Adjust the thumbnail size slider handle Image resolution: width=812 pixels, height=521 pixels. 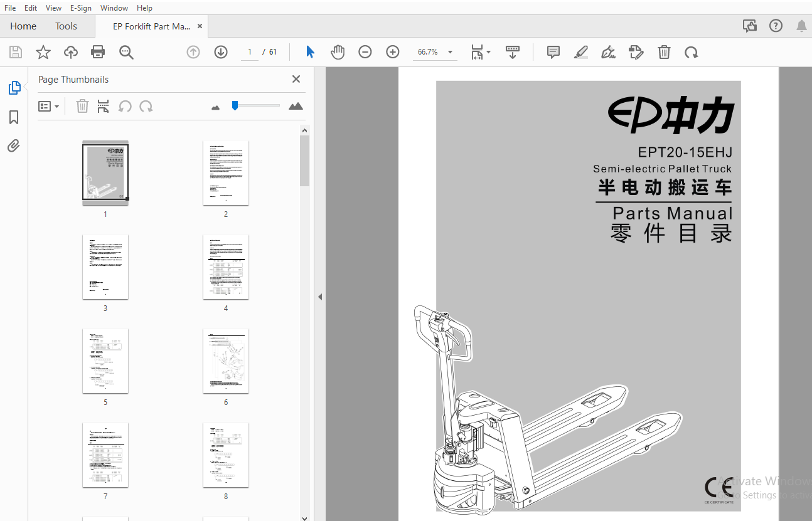click(235, 106)
